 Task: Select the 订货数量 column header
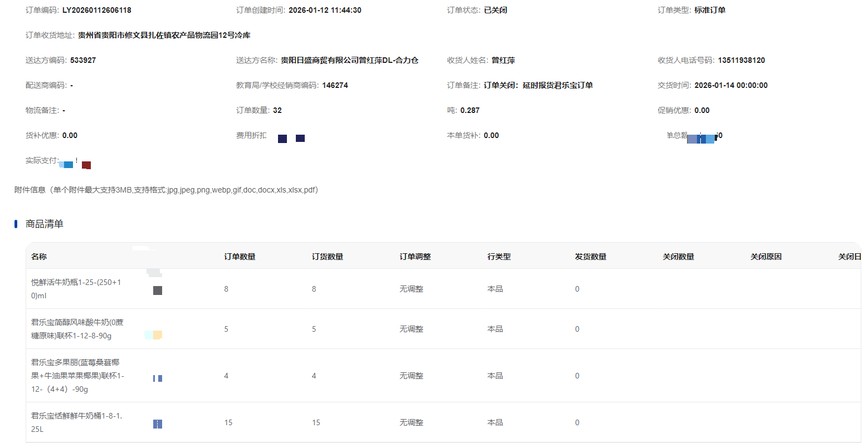[327, 257]
